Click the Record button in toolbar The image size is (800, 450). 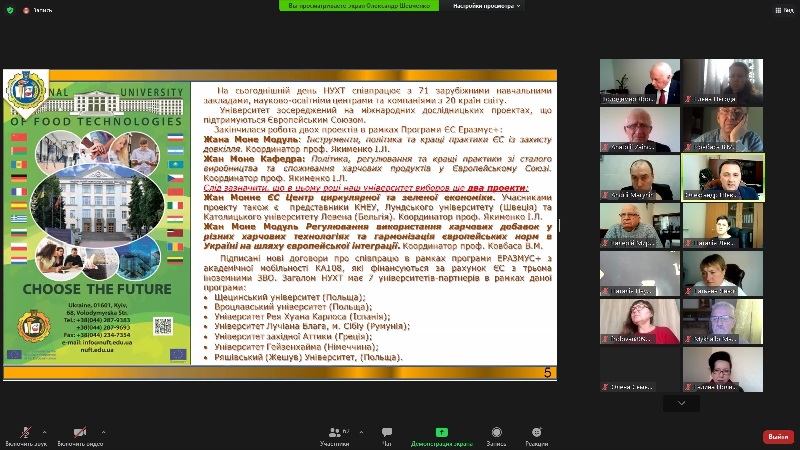coord(496,436)
